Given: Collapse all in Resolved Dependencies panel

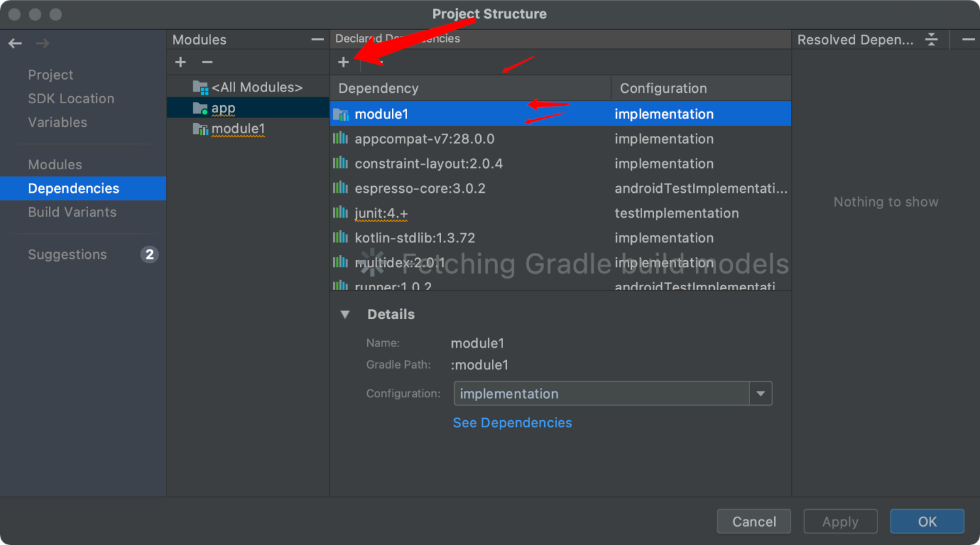Looking at the screenshot, I should pyautogui.click(x=932, y=40).
